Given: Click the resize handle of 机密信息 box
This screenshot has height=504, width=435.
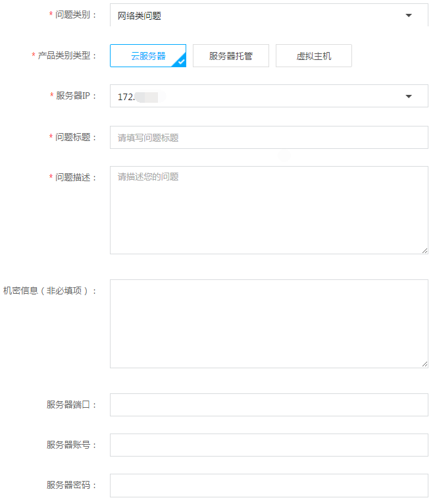Looking at the screenshot, I should click(424, 364).
